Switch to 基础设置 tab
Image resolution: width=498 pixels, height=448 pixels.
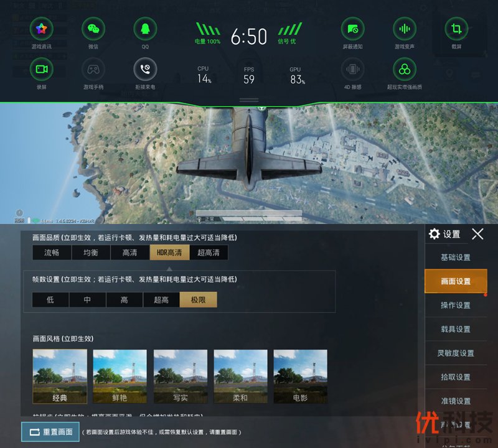(456, 258)
